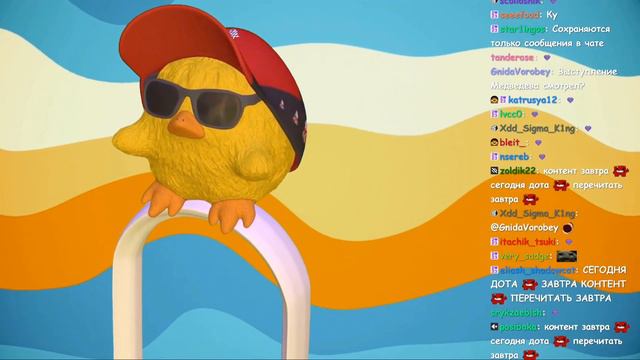Open nsereb username in chat

(514, 157)
